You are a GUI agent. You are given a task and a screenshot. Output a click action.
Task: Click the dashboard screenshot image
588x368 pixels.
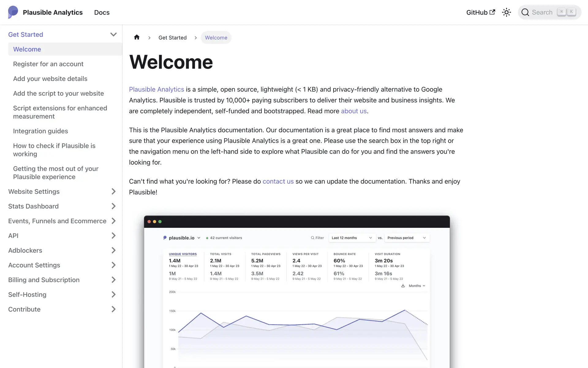296,291
